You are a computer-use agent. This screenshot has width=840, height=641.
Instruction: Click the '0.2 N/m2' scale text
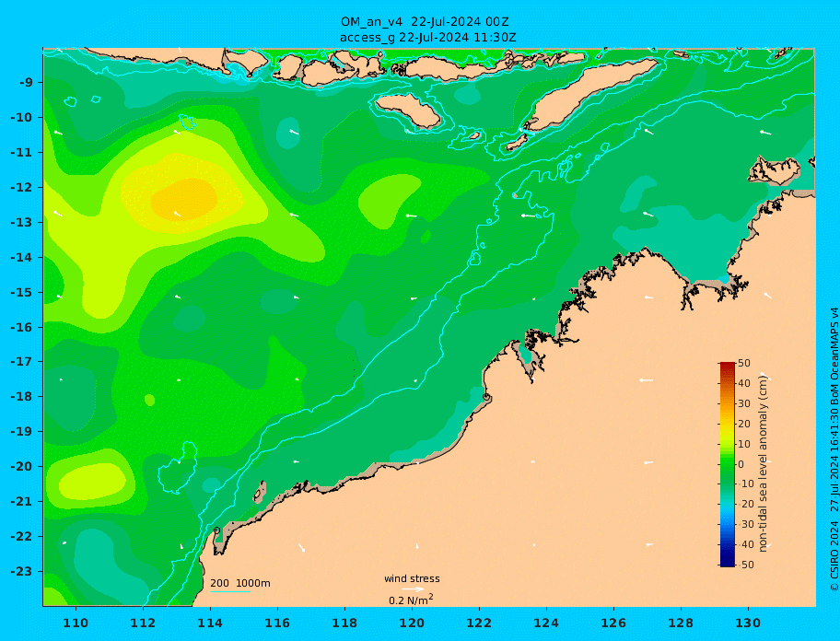[412, 600]
